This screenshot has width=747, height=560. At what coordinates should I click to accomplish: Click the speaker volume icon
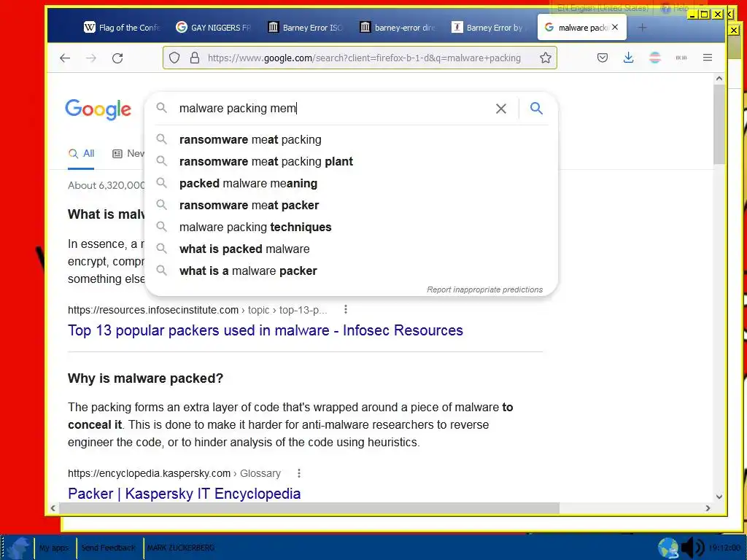click(692, 548)
